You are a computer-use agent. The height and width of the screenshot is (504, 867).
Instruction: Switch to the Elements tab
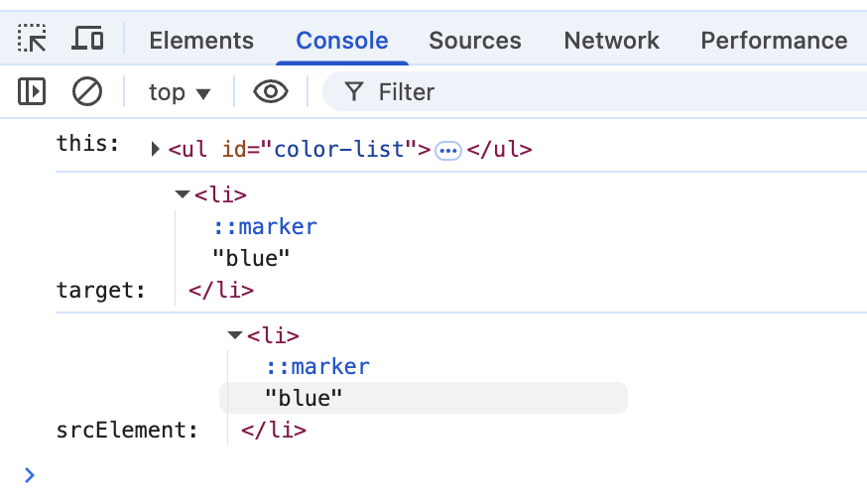201,41
